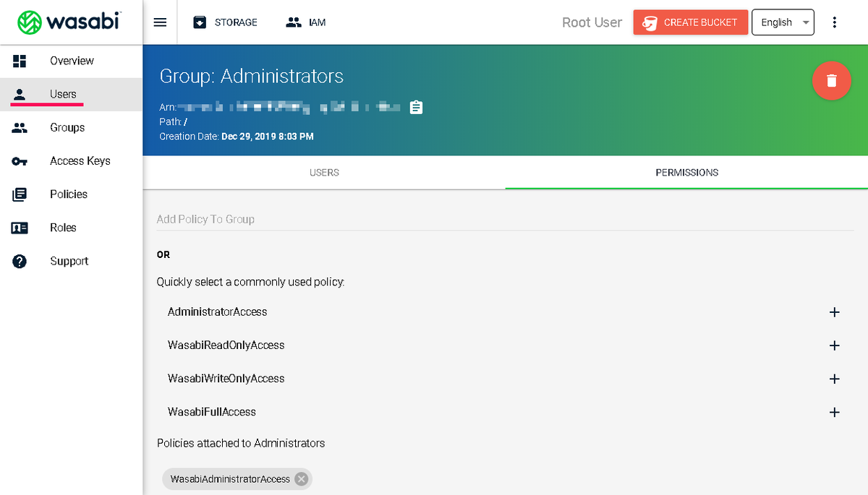This screenshot has width=868, height=495.
Task: Click the Access Keys key icon
Action: coord(20,161)
